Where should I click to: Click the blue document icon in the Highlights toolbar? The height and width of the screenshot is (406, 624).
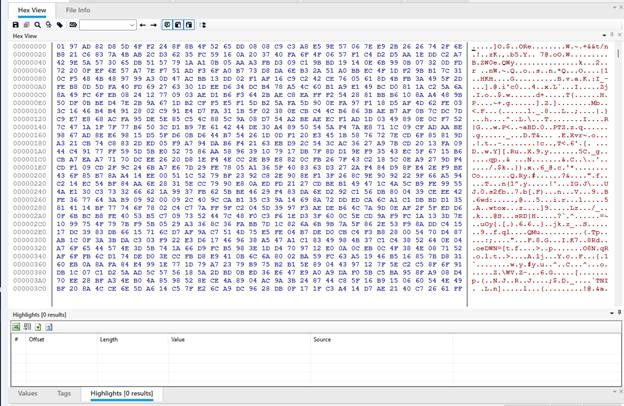49,327
